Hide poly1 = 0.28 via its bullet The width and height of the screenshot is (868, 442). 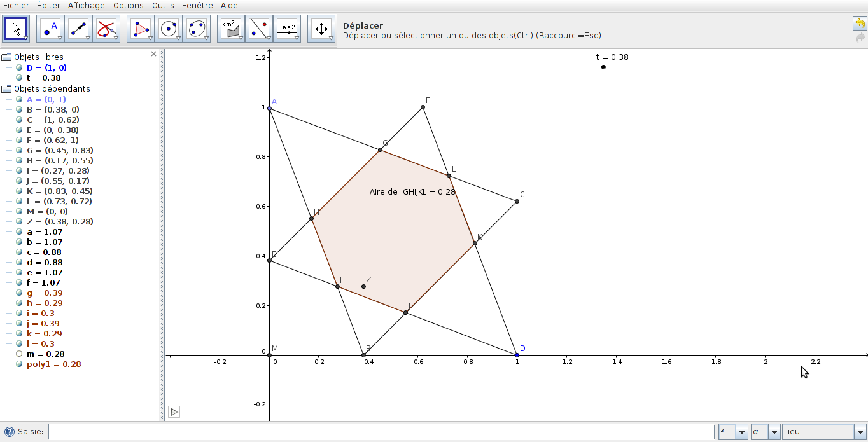[19, 364]
